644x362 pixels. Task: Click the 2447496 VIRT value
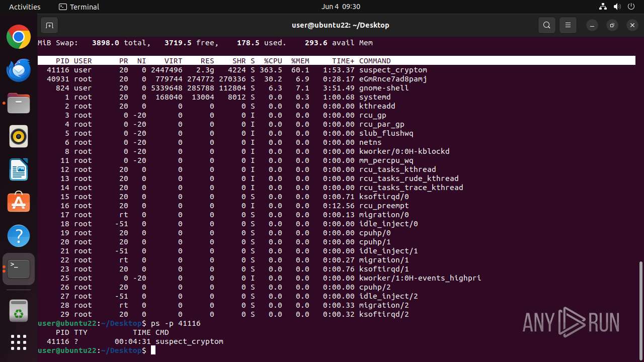pos(167,70)
